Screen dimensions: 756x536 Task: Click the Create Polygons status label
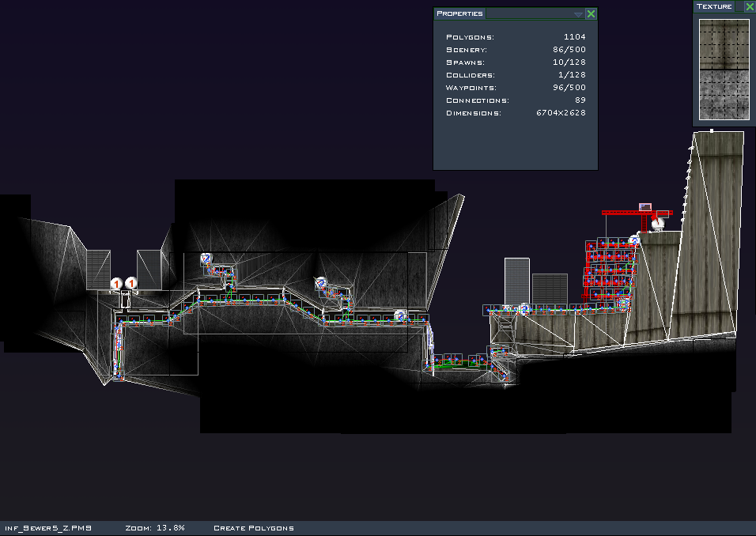click(x=253, y=528)
